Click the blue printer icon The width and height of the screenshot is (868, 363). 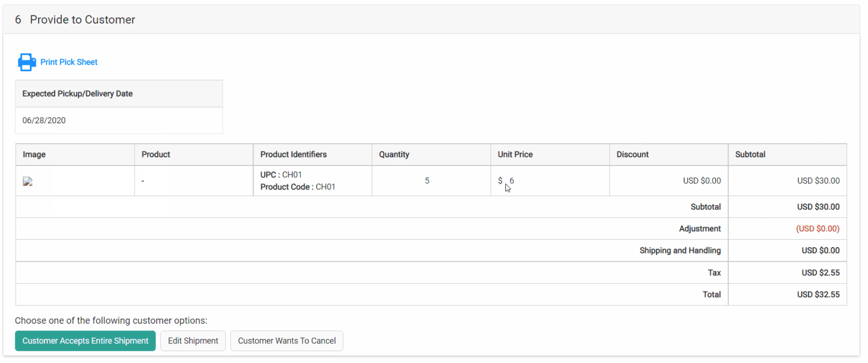click(x=27, y=62)
